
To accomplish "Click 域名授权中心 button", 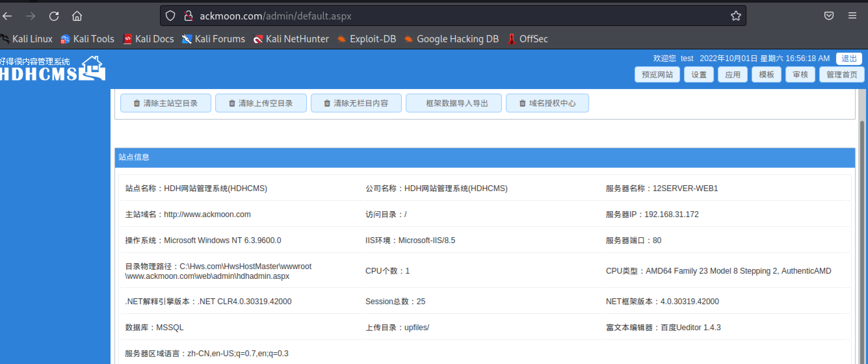I will click(547, 103).
